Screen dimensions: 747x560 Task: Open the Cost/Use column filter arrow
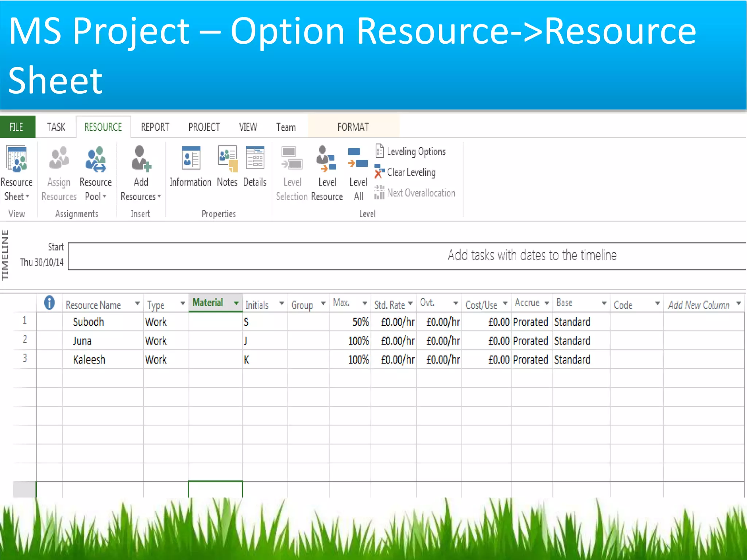[x=505, y=303]
